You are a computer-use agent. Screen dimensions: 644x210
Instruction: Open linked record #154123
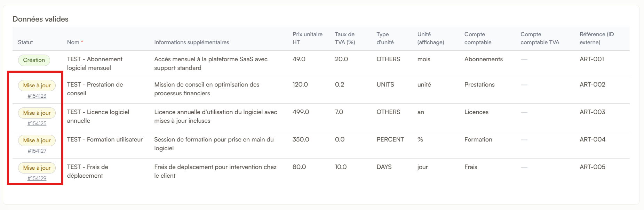click(x=37, y=96)
